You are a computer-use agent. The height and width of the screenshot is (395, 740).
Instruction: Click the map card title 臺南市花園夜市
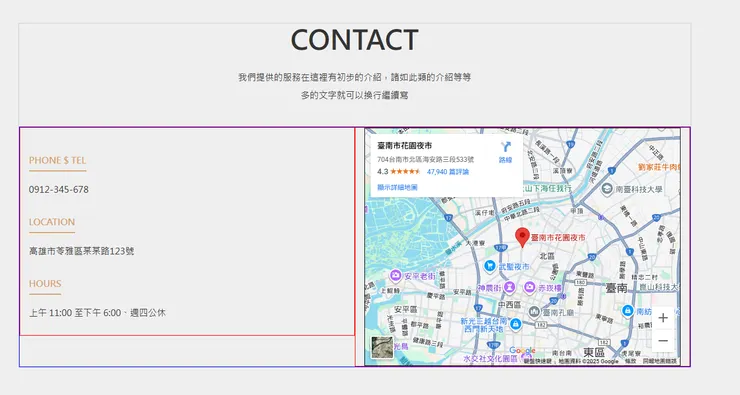404,146
